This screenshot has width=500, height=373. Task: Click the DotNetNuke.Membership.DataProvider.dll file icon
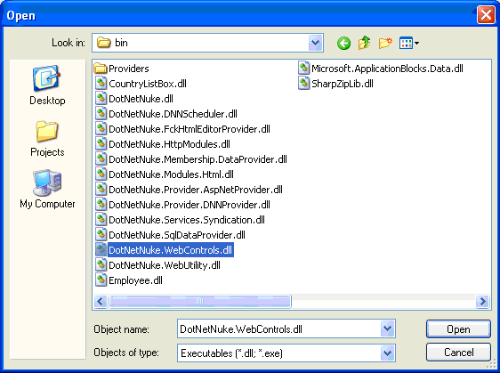101,159
